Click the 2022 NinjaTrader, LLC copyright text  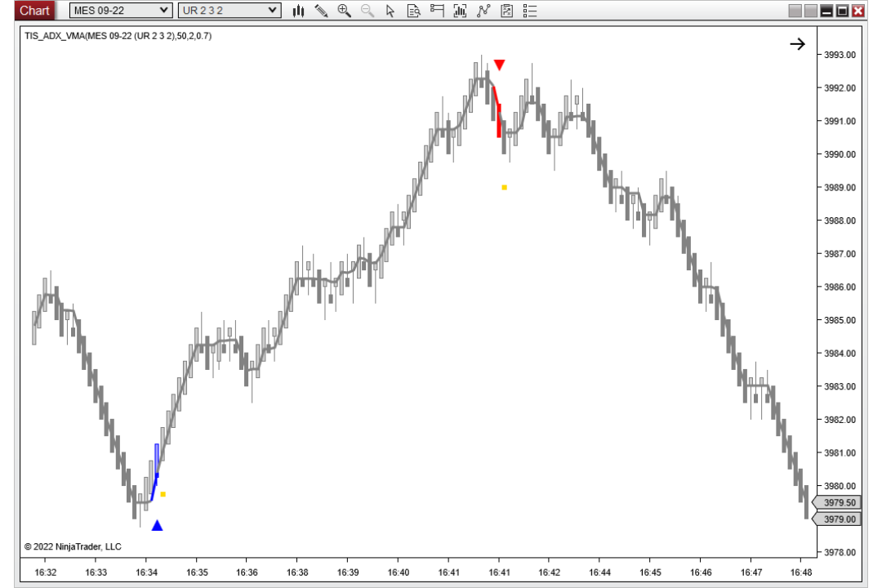[x=73, y=546]
